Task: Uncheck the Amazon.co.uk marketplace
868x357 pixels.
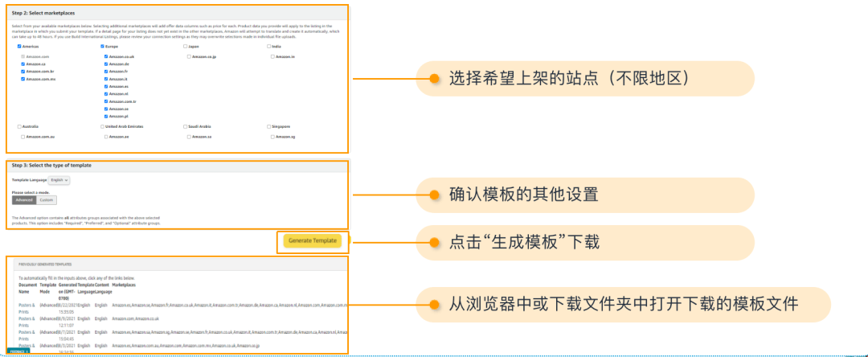Action: pyautogui.click(x=106, y=57)
